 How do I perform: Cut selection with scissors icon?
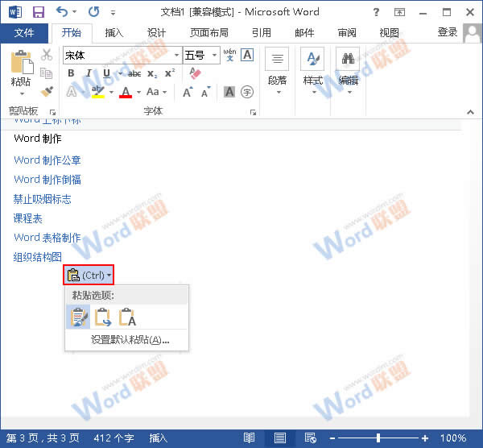pos(47,55)
